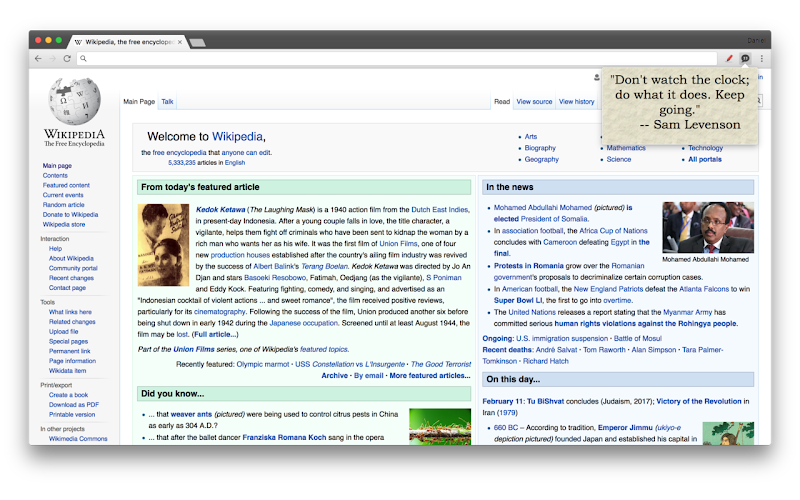The image size is (800, 500).
Task: Switch to the Talk tab
Action: [x=167, y=102]
